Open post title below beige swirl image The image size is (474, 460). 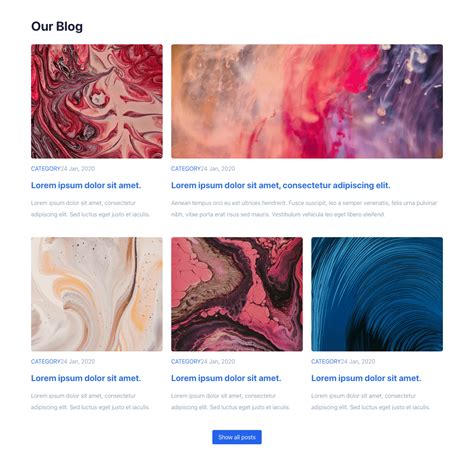click(x=86, y=378)
